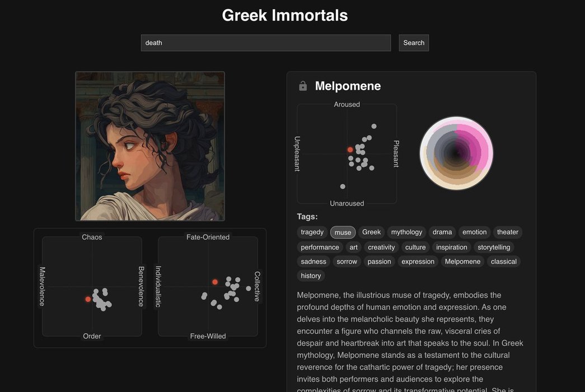Click the search field containing "death"
The width and height of the screenshot is (585, 392).
(265, 43)
